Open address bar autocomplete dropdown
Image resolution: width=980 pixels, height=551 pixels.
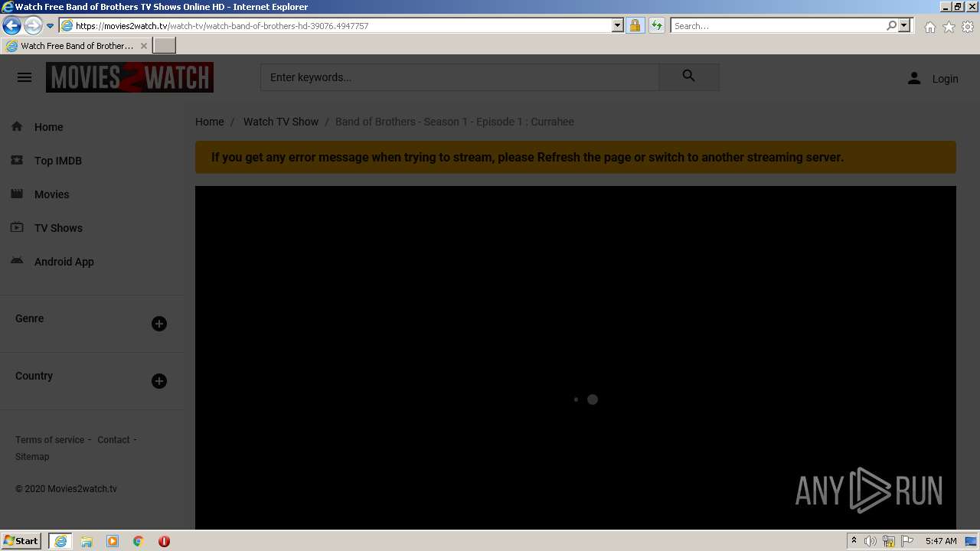coord(618,25)
